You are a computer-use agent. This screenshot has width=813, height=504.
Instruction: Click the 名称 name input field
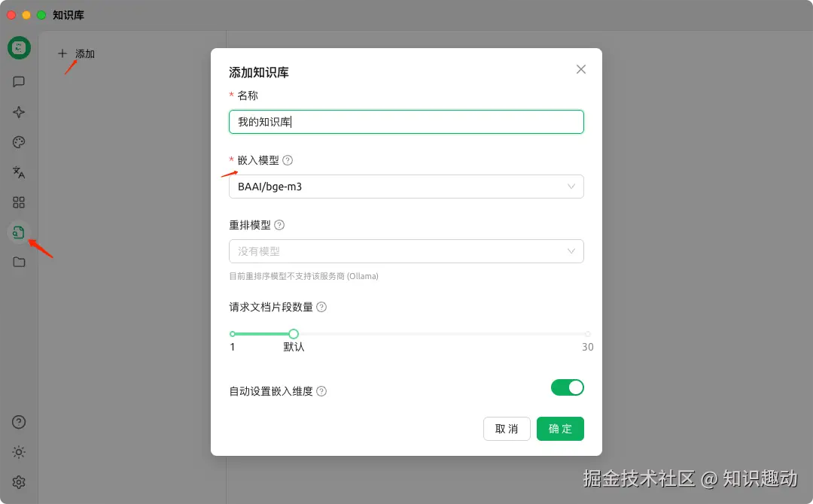tap(406, 122)
